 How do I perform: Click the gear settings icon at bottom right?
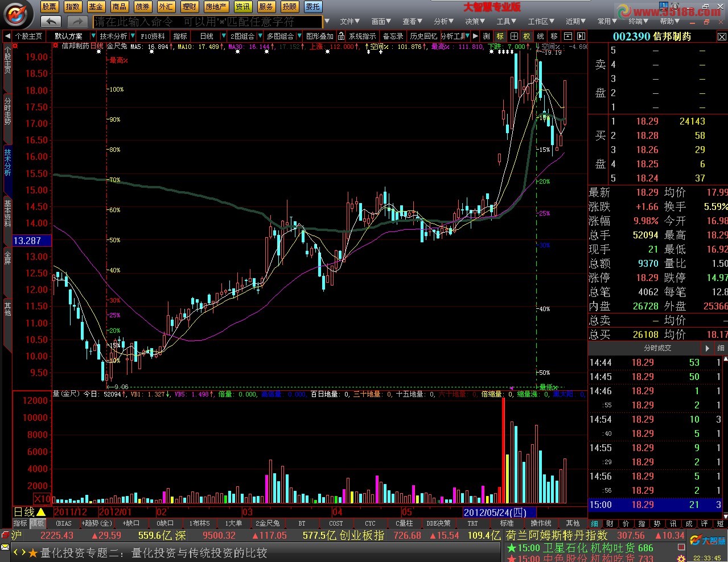click(681, 558)
